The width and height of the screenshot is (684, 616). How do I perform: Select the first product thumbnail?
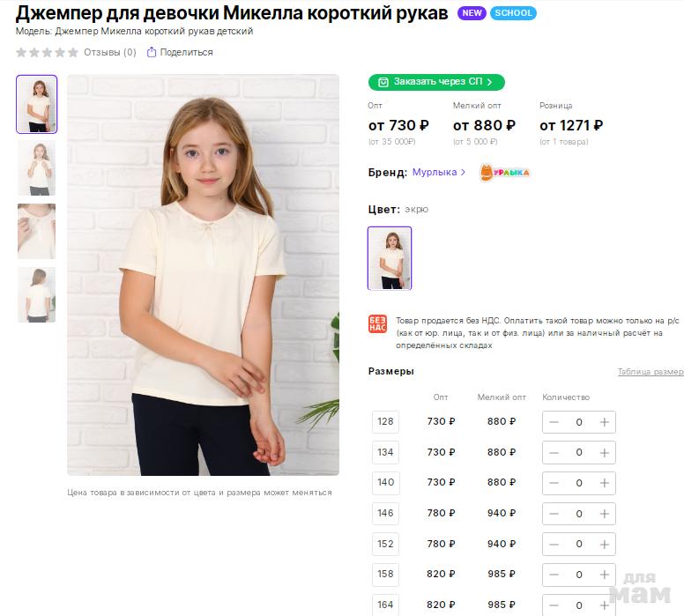click(x=36, y=104)
